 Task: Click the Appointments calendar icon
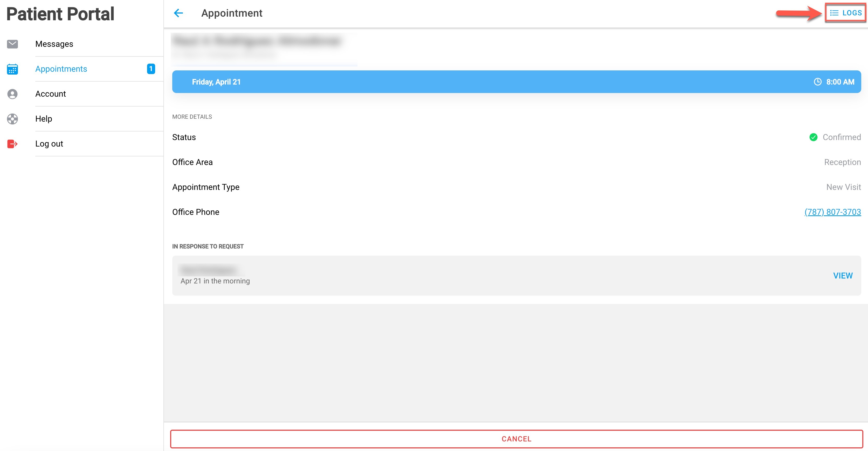pos(12,69)
